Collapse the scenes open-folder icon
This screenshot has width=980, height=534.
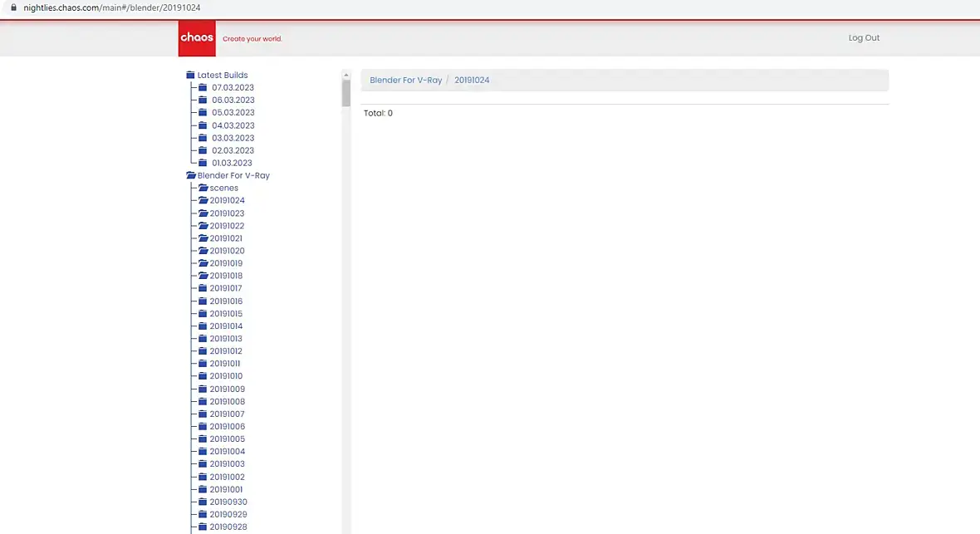[x=203, y=188]
